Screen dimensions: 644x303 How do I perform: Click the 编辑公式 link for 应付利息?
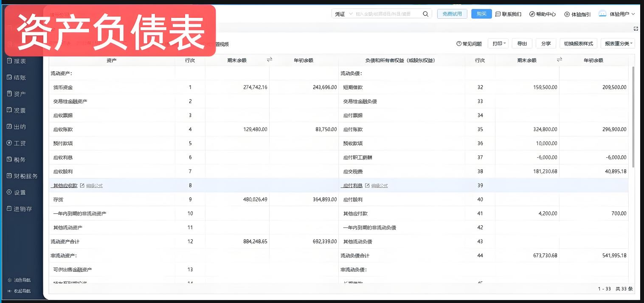click(380, 186)
